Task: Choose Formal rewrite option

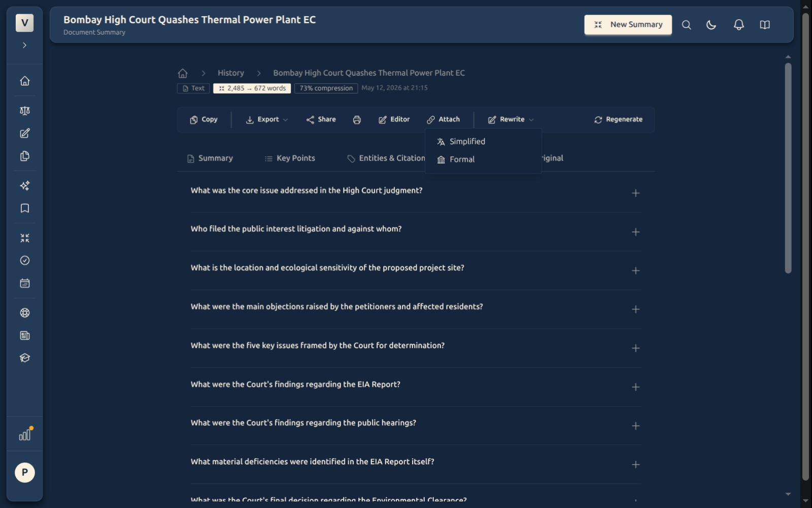Action: click(x=483, y=160)
